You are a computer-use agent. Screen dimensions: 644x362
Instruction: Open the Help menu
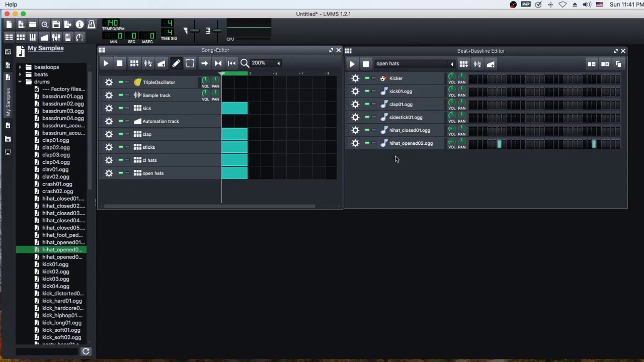point(11,5)
